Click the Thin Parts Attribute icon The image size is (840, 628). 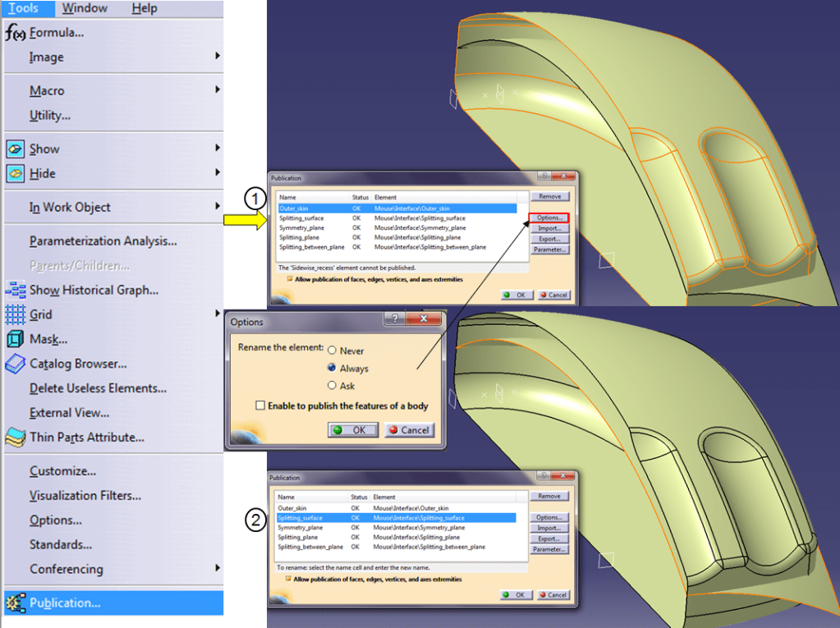(x=16, y=438)
